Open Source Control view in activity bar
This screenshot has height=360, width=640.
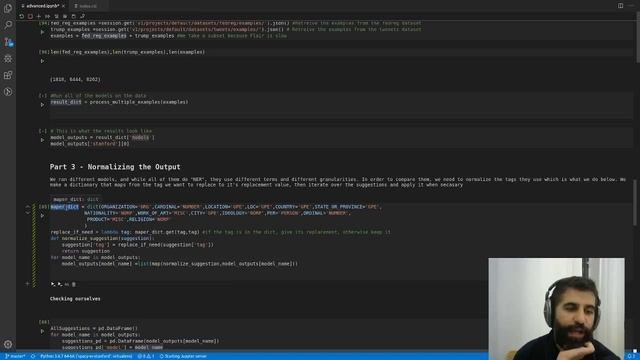8,42
